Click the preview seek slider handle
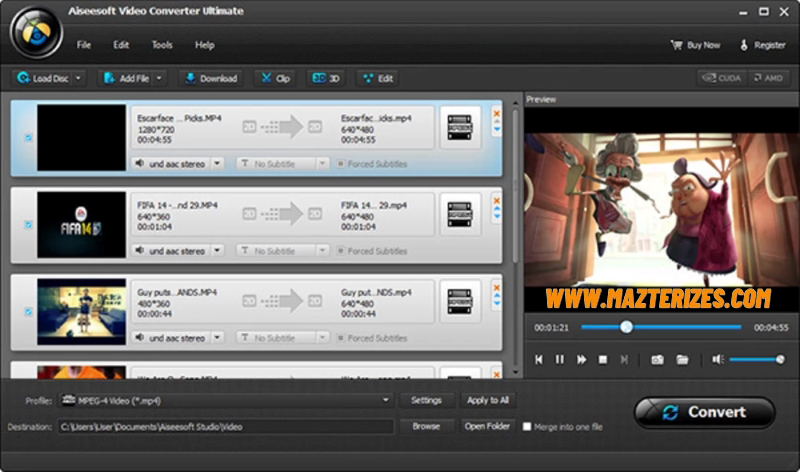Screen dimensions: 800x472 [627, 327]
